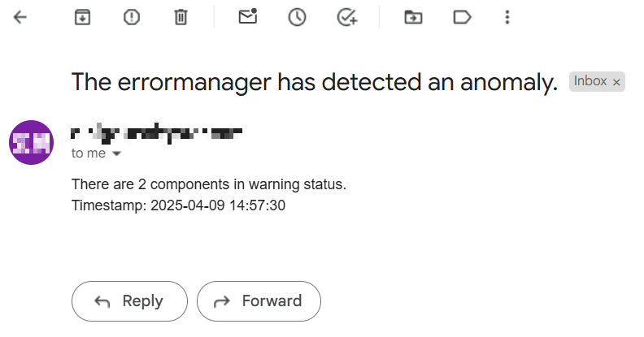The image size is (644, 337).
Task: Report this email as spam
Action: [132, 17]
